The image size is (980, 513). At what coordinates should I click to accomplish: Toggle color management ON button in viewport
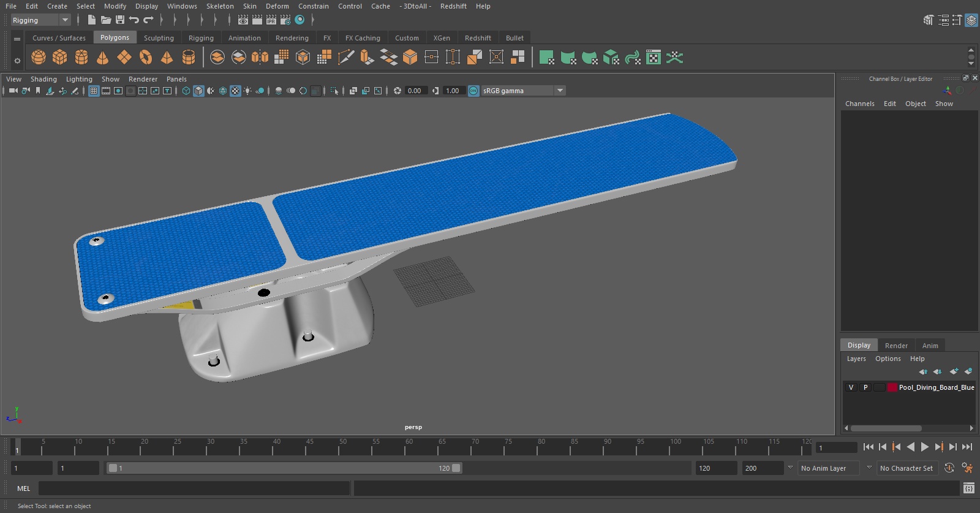pyautogui.click(x=473, y=91)
